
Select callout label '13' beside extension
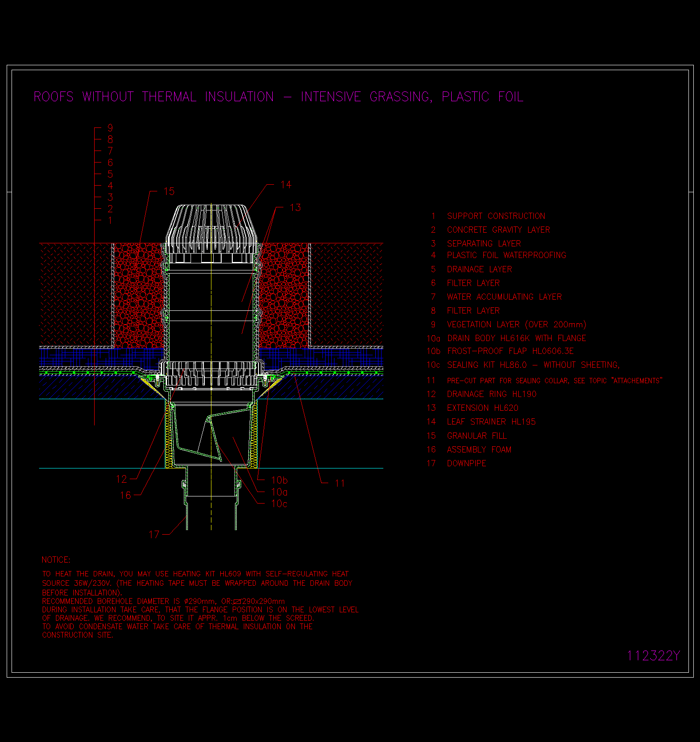[295, 208]
